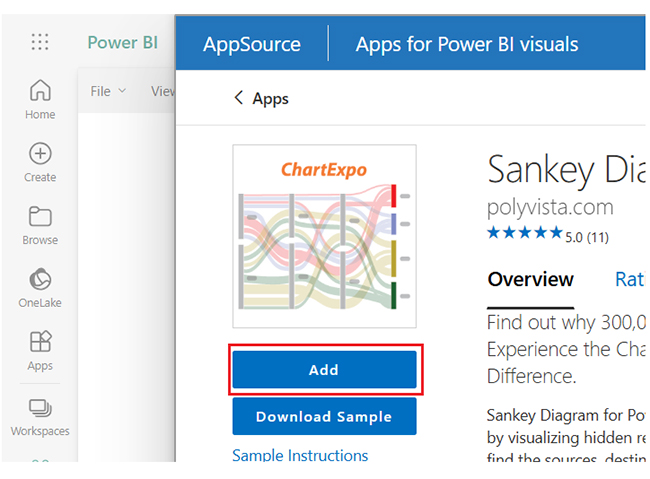This screenshot has height=479, width=650.
Task: Click the Power BI title in header
Action: [x=122, y=42]
